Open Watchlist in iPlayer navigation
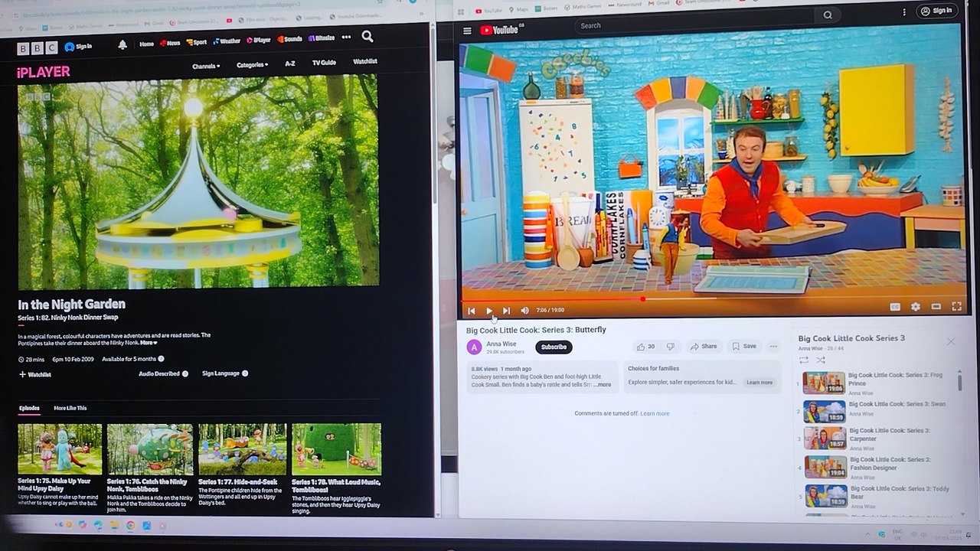Screen dimensions: 980x551 [365, 61]
